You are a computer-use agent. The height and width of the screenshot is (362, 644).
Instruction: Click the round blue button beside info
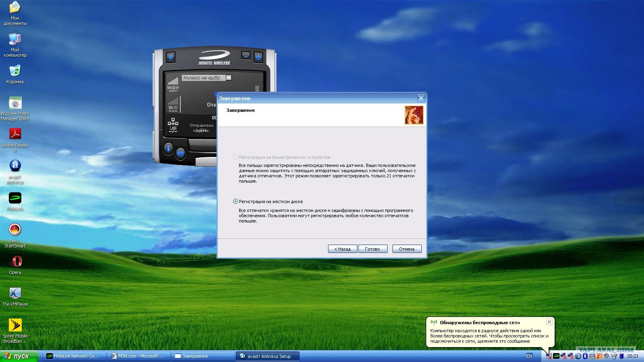tap(180, 153)
